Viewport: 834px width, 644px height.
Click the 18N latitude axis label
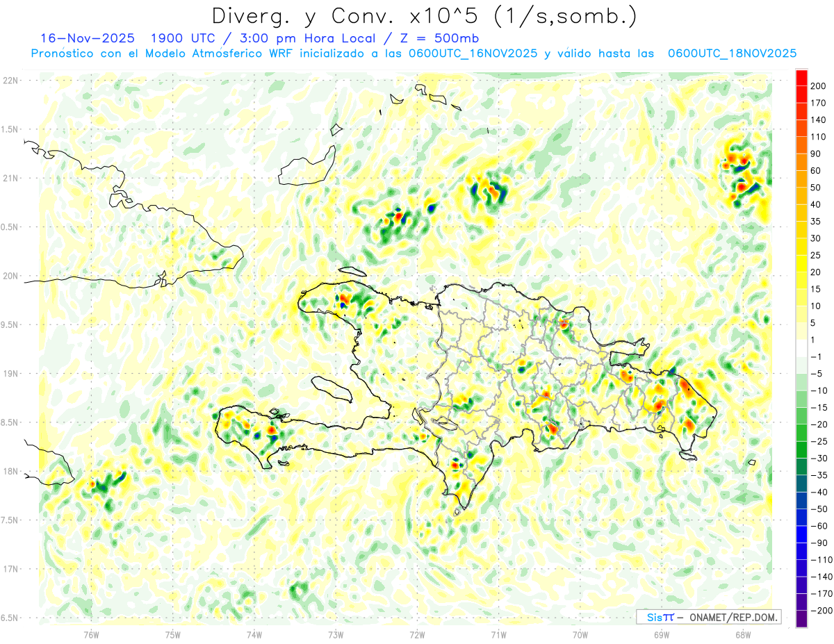(x=10, y=471)
